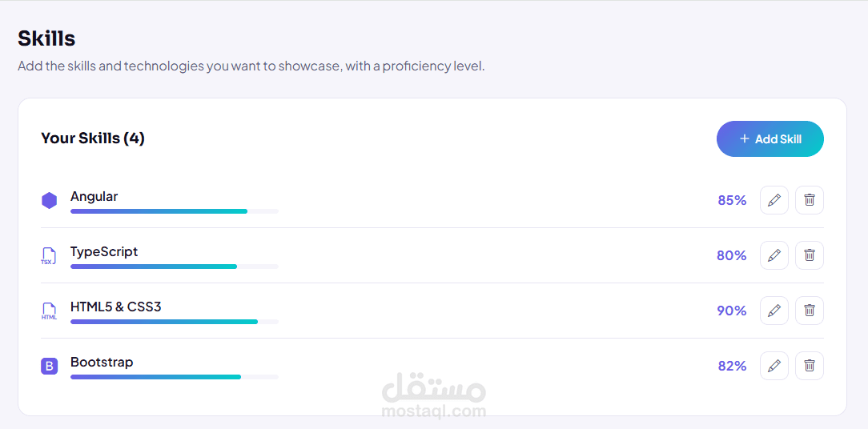
Task: Click the TypeScript proficiency progress bar
Action: coord(175,267)
